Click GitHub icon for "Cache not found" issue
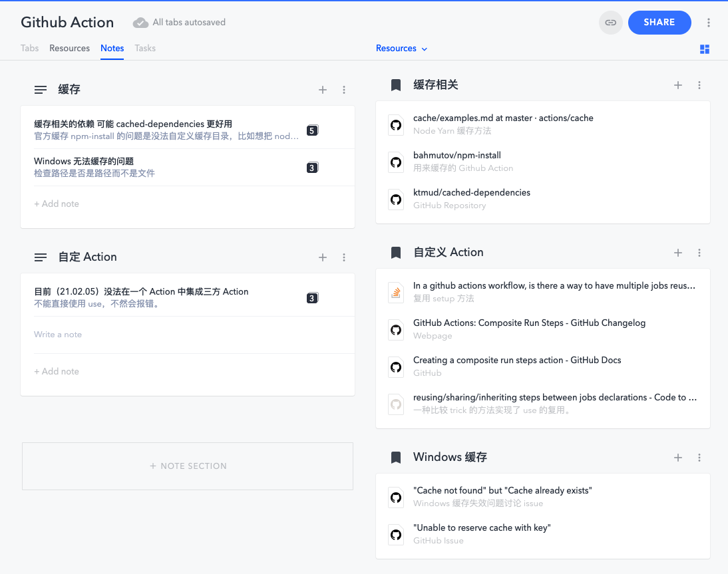The height and width of the screenshot is (574, 728). [395, 498]
